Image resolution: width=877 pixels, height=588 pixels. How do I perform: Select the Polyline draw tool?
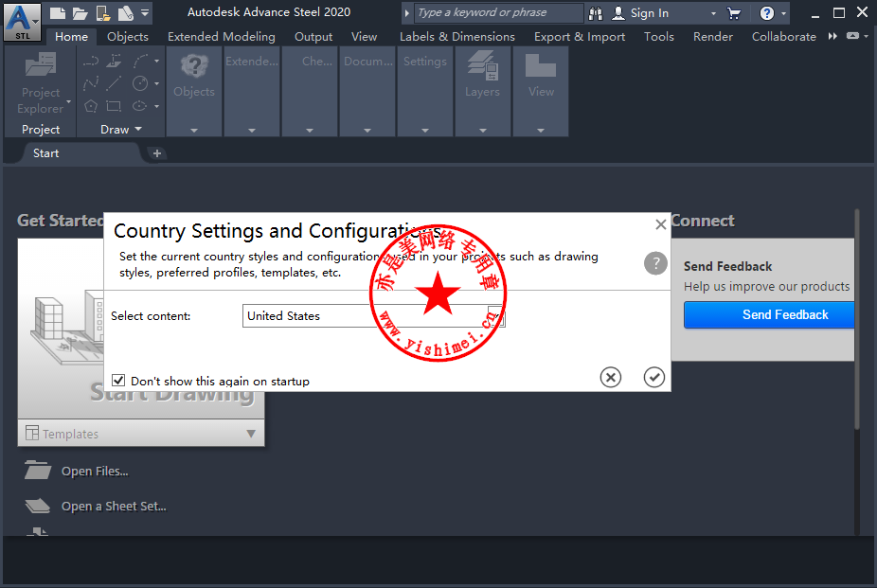coord(91,61)
